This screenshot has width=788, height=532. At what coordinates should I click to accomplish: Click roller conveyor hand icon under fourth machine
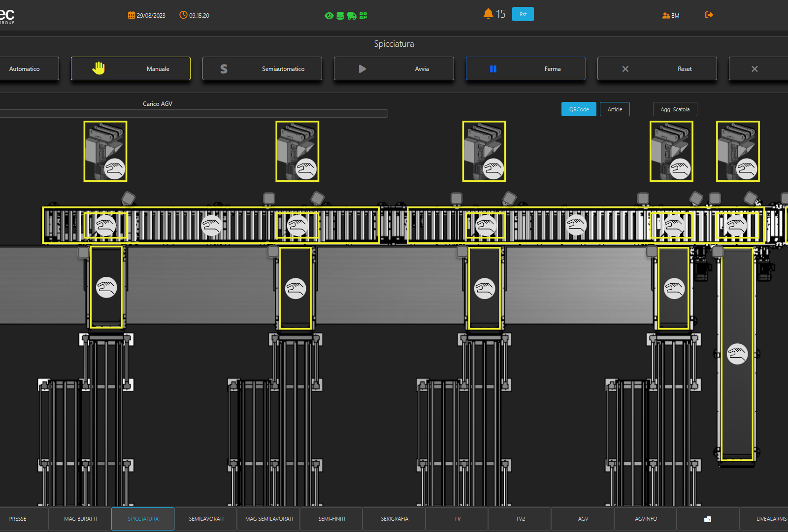(673, 226)
